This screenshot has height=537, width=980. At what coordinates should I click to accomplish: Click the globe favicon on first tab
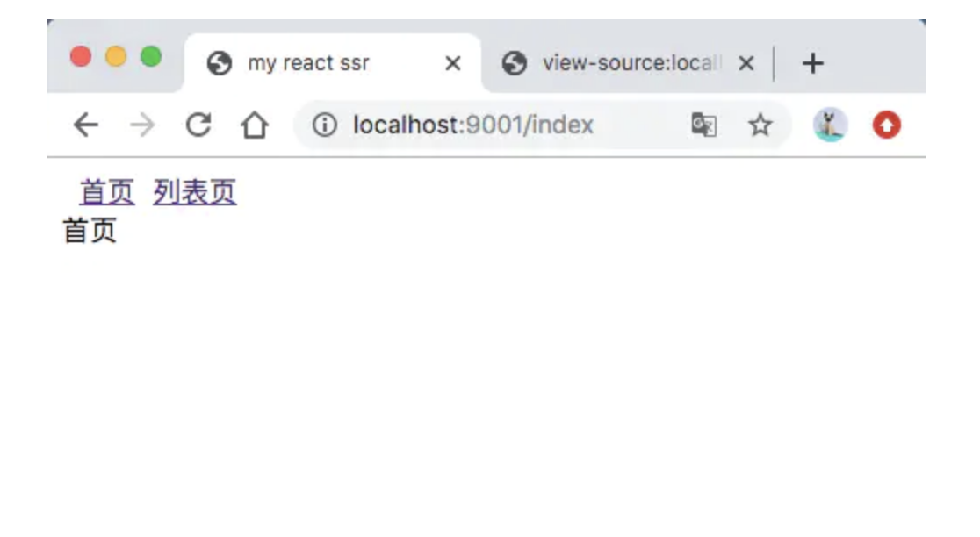pyautogui.click(x=219, y=63)
